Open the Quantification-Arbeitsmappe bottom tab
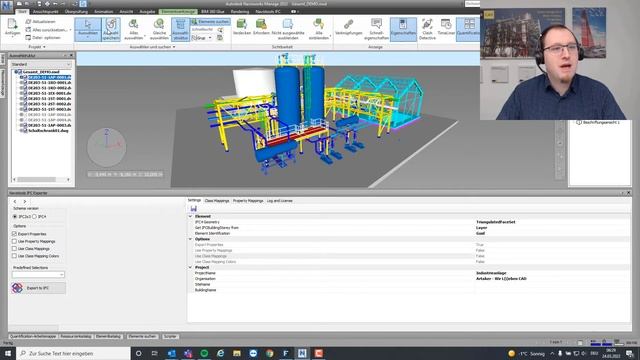 (x=33, y=336)
